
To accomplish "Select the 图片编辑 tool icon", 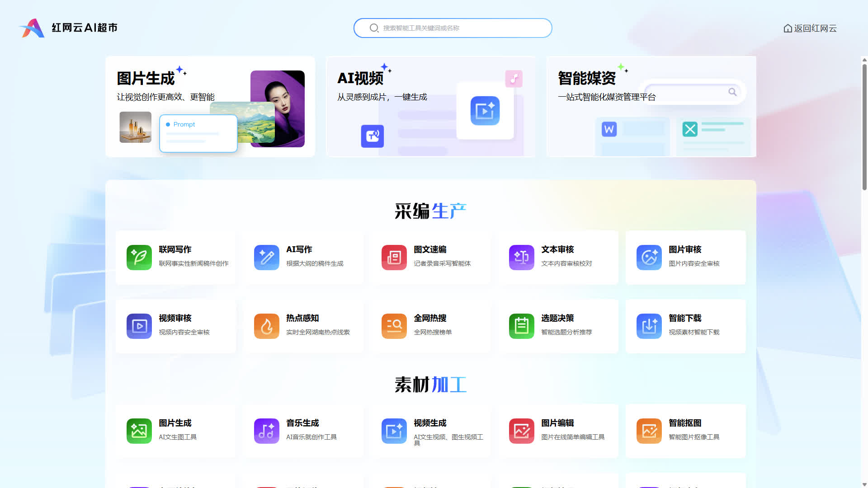I will click(x=521, y=431).
